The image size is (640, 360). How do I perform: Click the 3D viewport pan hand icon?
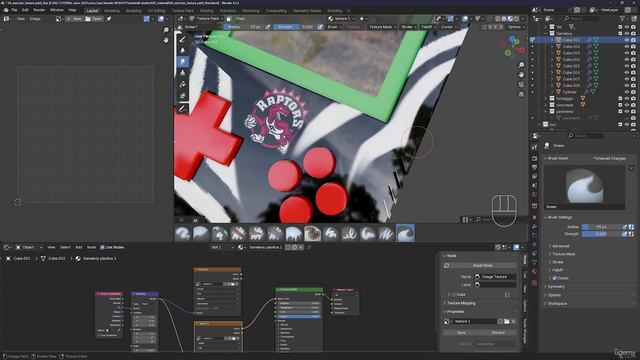point(521,75)
